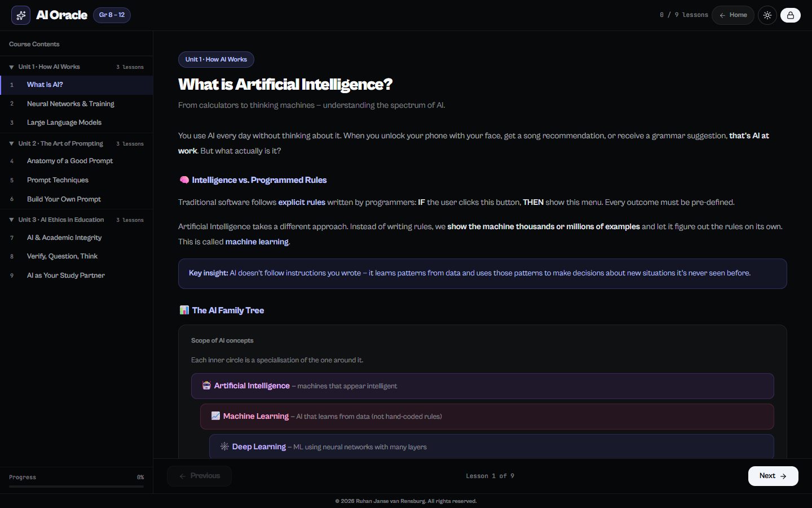Viewport: 812px width, 508px height.
Task: Go back with the Home button
Action: (733, 15)
